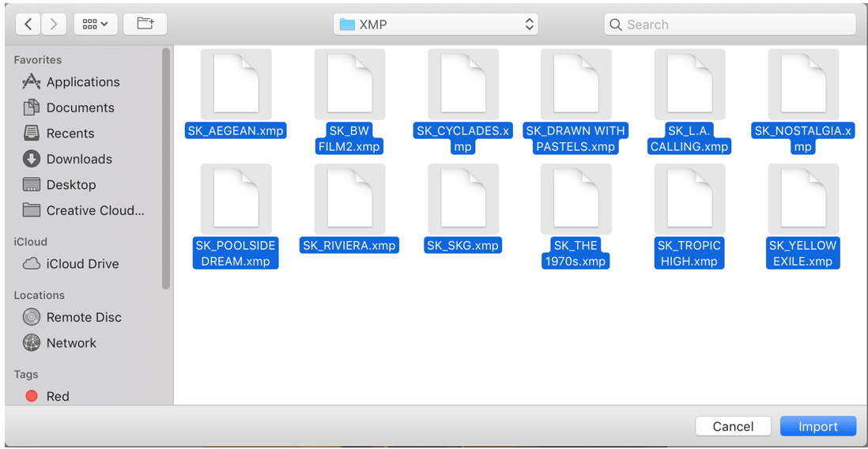Pick the SK_YELLOW EXILE.xmp file icon
The height and width of the screenshot is (449, 868).
tap(802, 199)
